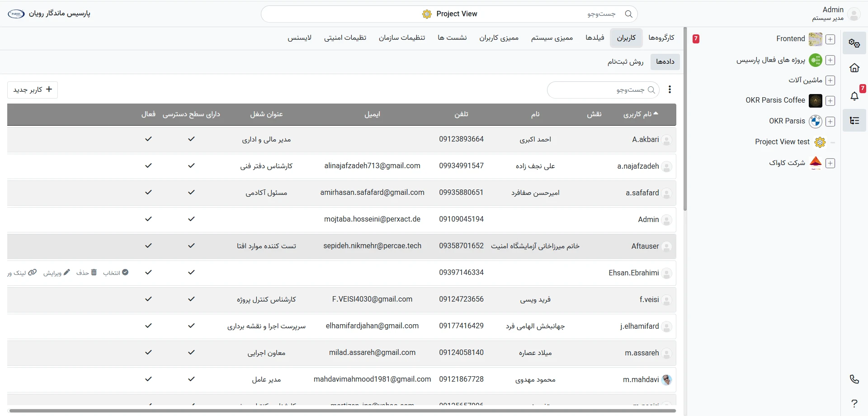Viewport: 868px width, 416px height.
Task: Toggle active checkmark for m.mahdavi
Action: coord(148,379)
